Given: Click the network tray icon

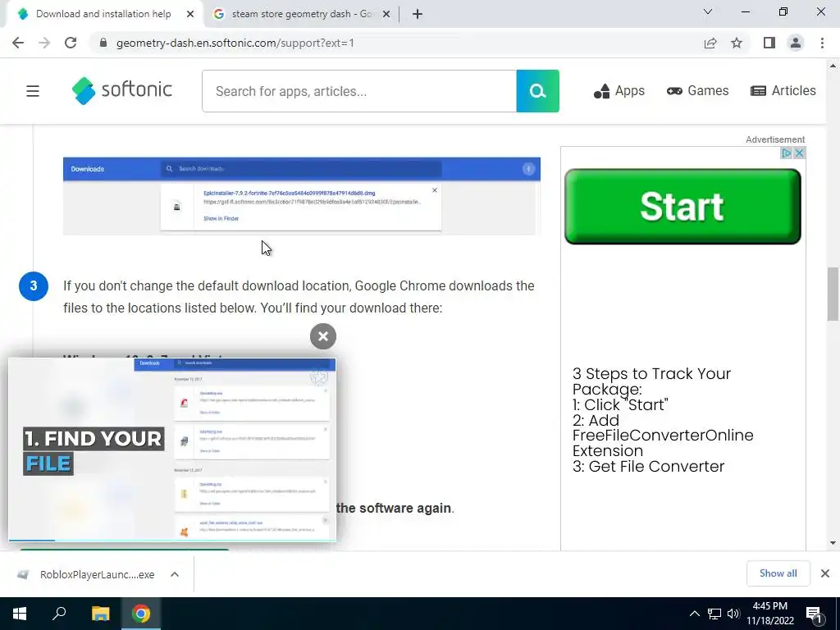Looking at the screenshot, I should (714, 614).
